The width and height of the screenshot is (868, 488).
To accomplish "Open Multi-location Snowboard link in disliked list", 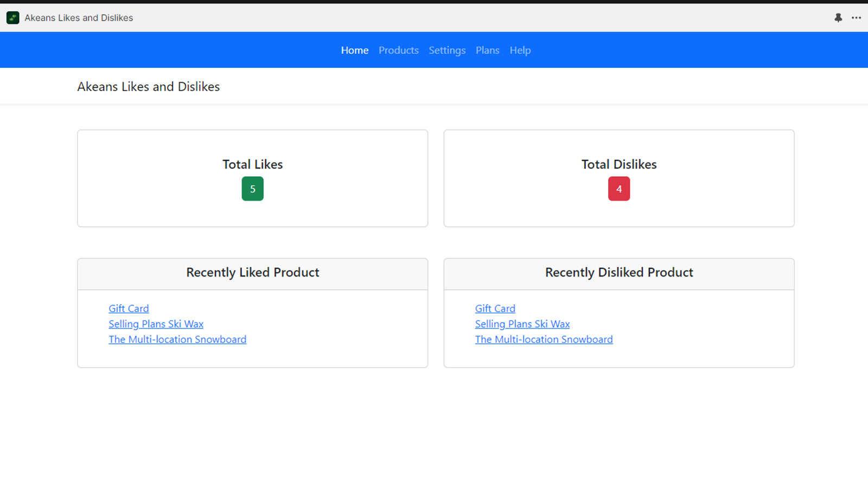I will [x=544, y=339].
